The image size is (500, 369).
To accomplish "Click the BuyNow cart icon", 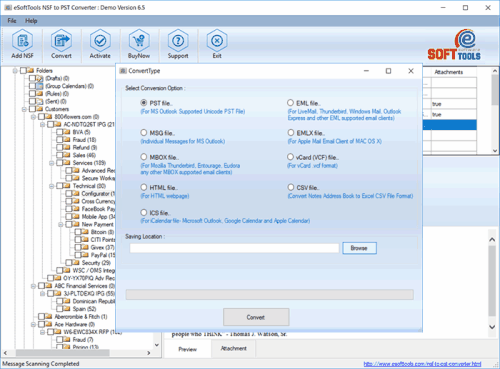I will pyautogui.click(x=139, y=41).
